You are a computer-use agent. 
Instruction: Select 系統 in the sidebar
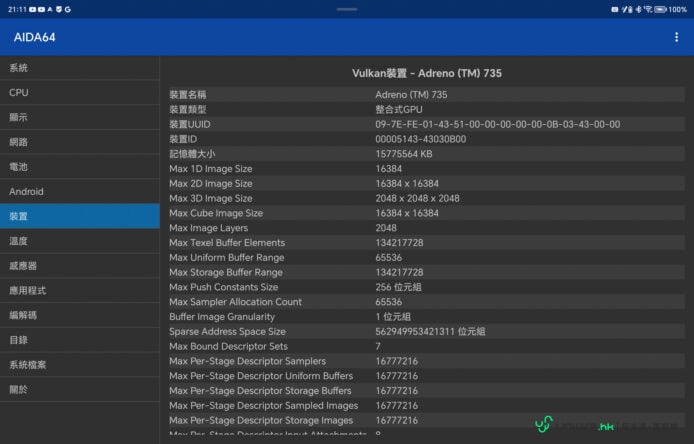[x=79, y=68]
